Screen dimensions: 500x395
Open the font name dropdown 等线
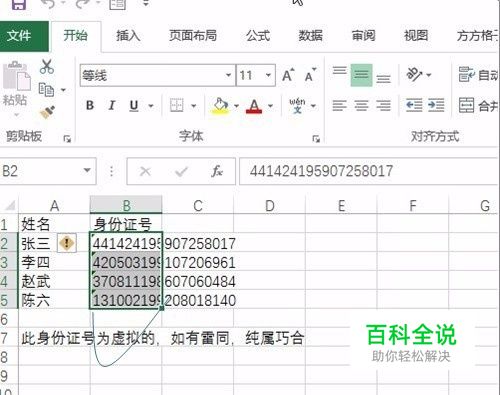(x=228, y=75)
